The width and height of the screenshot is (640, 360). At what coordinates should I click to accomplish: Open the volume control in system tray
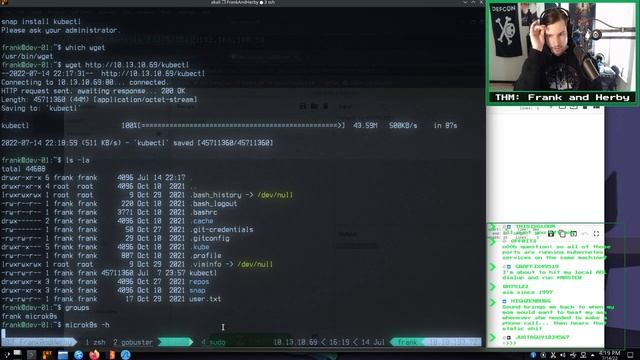(x=563, y=355)
